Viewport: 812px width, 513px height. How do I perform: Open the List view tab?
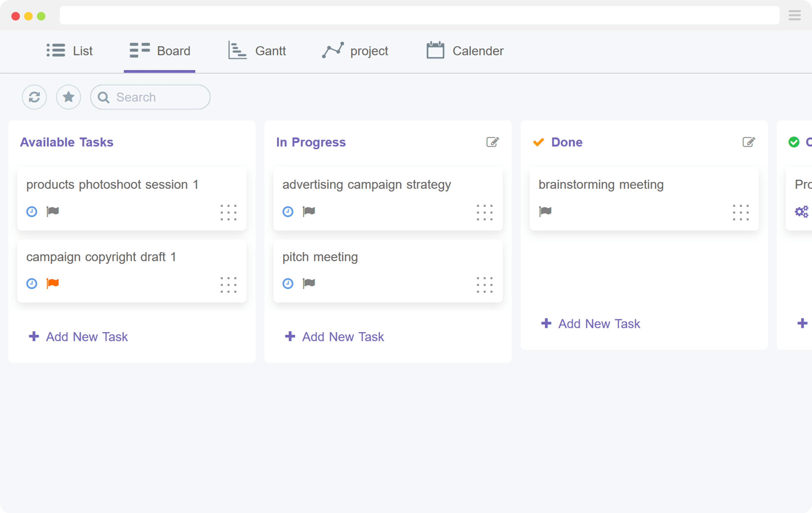tap(70, 51)
